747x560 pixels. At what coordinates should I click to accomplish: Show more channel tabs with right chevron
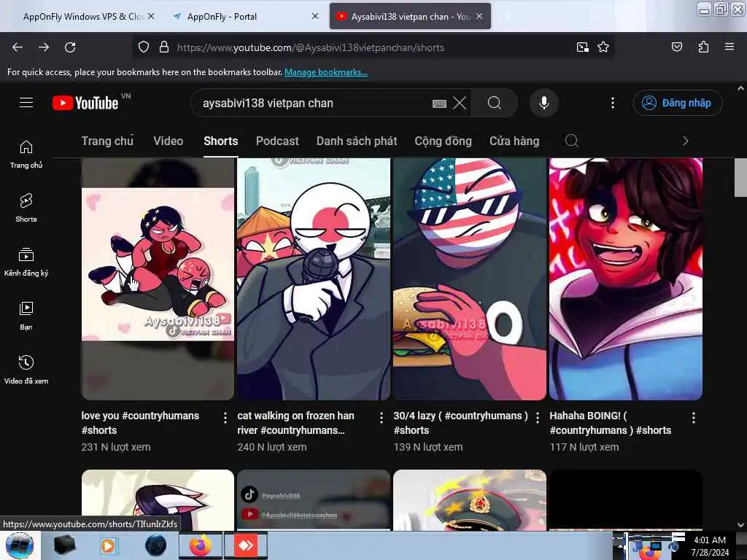click(x=686, y=141)
